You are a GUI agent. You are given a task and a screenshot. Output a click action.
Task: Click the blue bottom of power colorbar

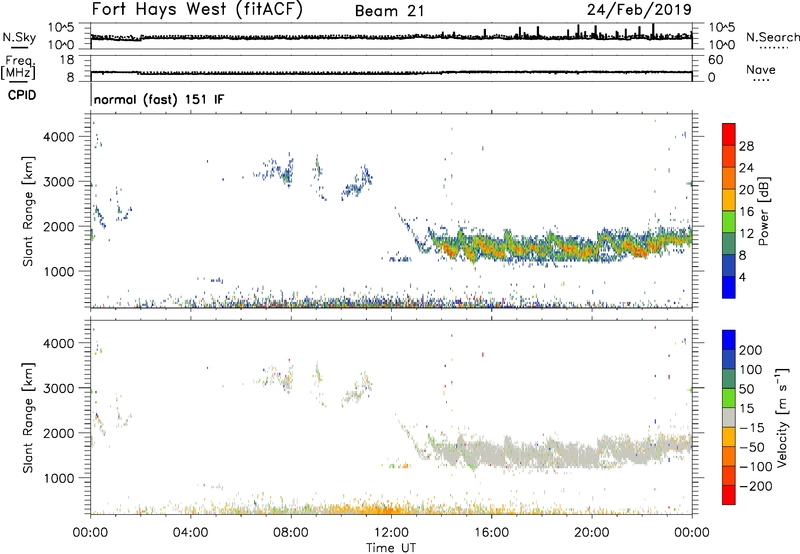pos(729,287)
